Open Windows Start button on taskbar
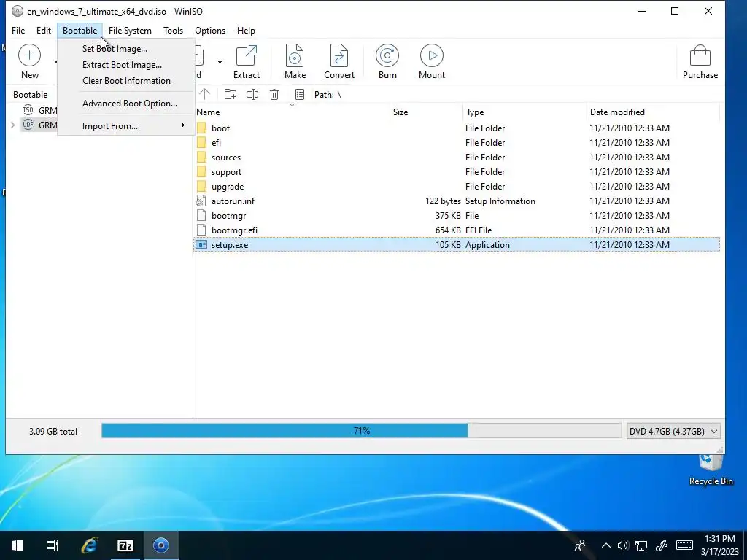Image resolution: width=747 pixels, height=560 pixels. (18, 545)
